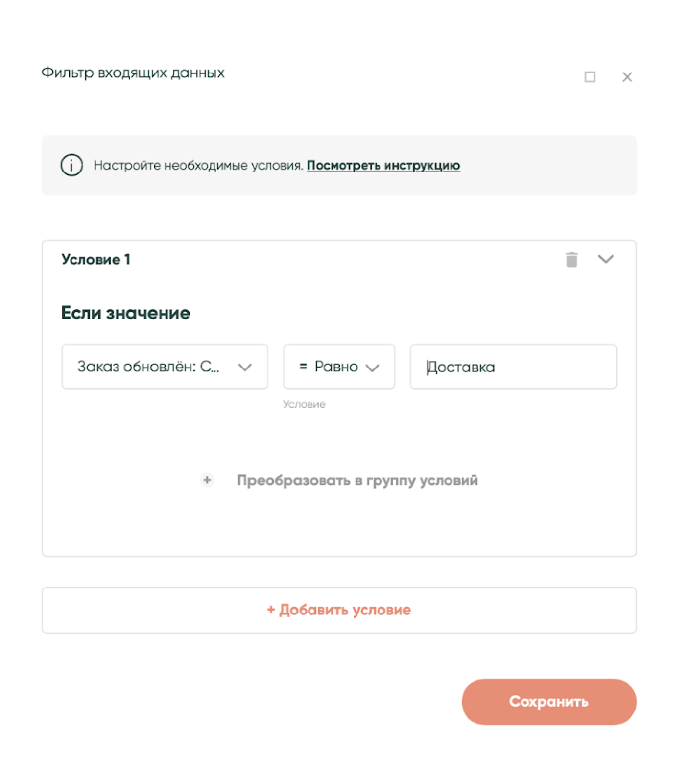Click the small Условие label under operator

click(304, 404)
